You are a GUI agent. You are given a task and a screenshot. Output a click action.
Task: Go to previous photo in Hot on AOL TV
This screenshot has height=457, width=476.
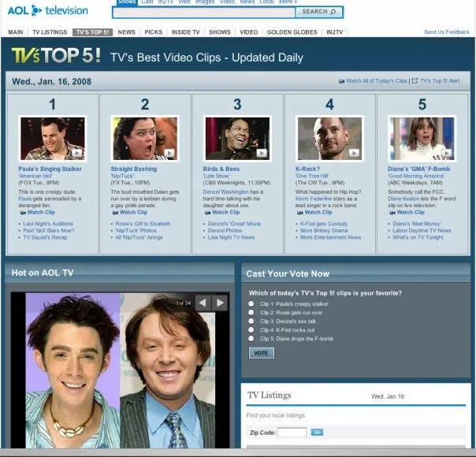click(203, 303)
